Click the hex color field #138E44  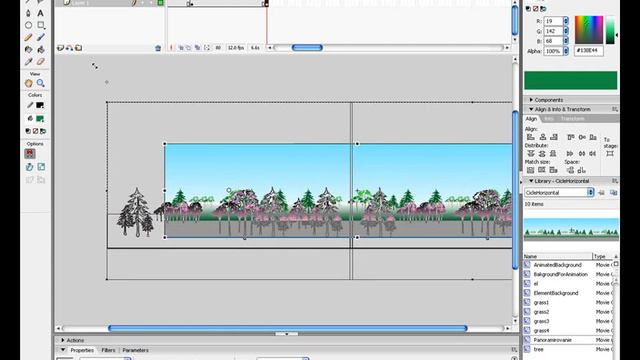point(589,51)
